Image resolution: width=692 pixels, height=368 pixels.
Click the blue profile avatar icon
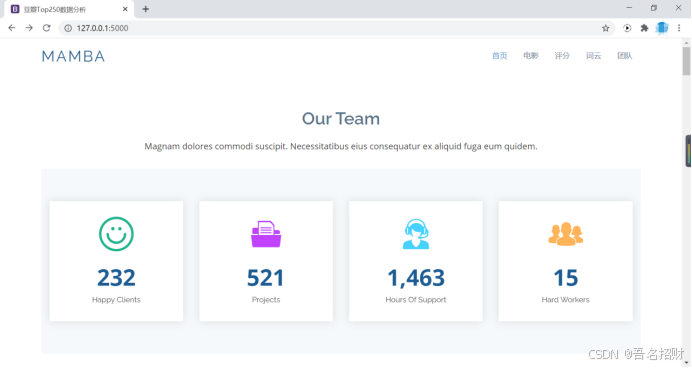[662, 28]
